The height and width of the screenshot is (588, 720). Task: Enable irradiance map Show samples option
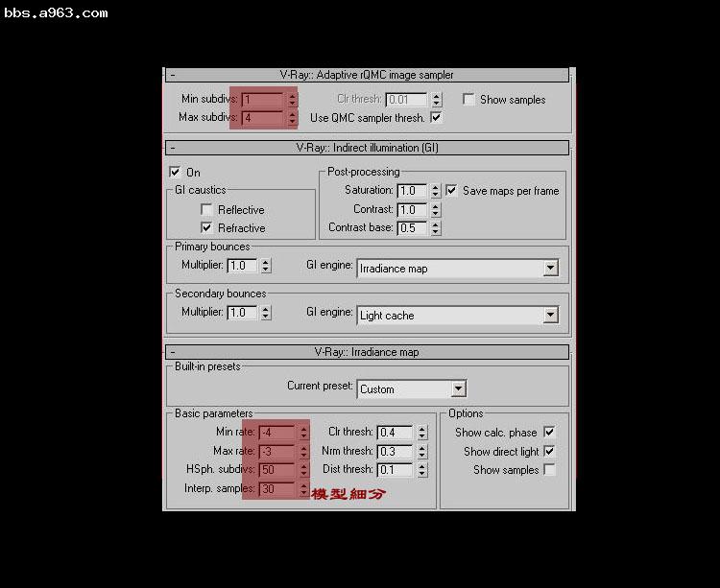coord(549,470)
